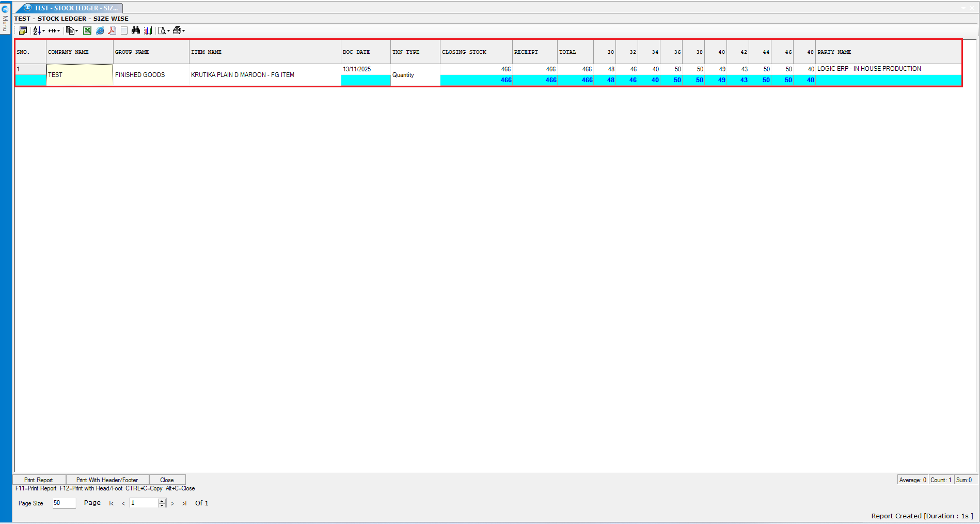This screenshot has height=524, width=980.
Task: Click the first toolbar calculator-style icon
Action: pos(23,30)
